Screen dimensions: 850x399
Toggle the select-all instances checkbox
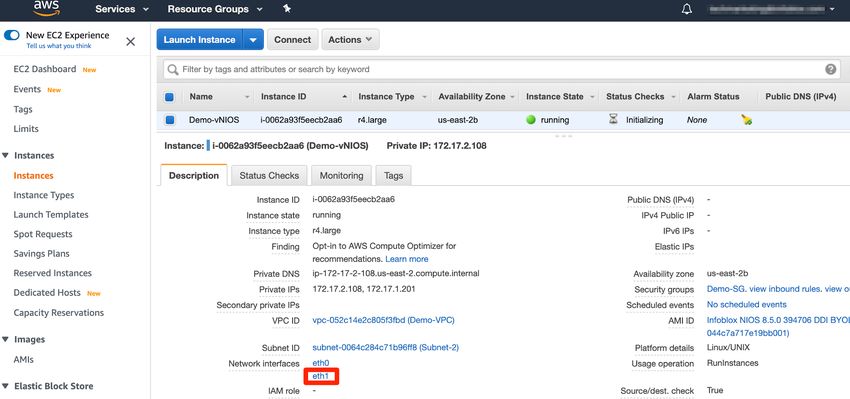pyautogui.click(x=169, y=97)
